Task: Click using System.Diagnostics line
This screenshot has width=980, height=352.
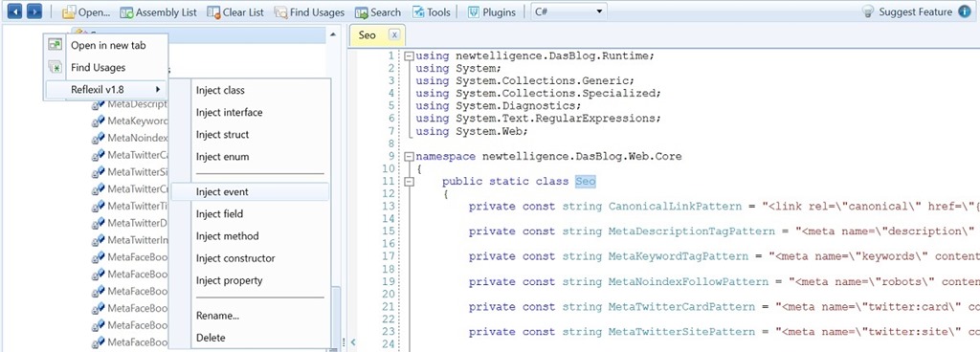Action: (x=499, y=106)
